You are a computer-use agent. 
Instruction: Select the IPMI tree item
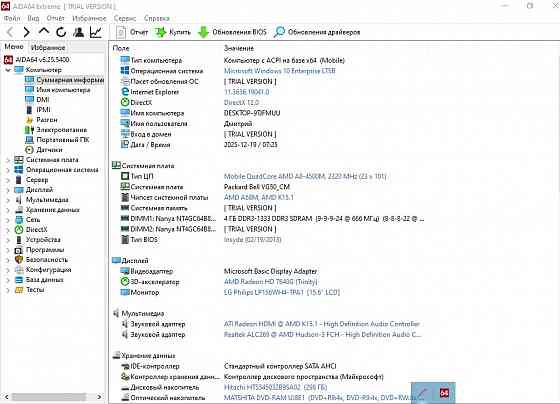[38, 110]
